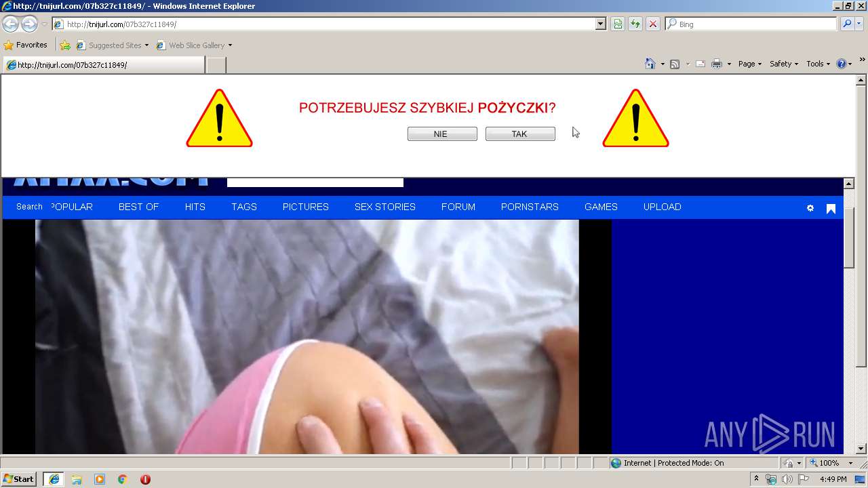Click the Read Mail envelope icon
Viewport: 868px width, 488px height.
point(700,64)
